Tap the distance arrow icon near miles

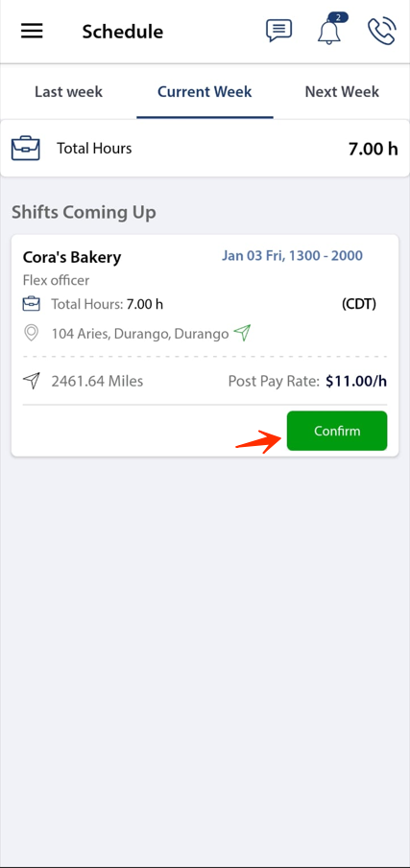click(32, 381)
